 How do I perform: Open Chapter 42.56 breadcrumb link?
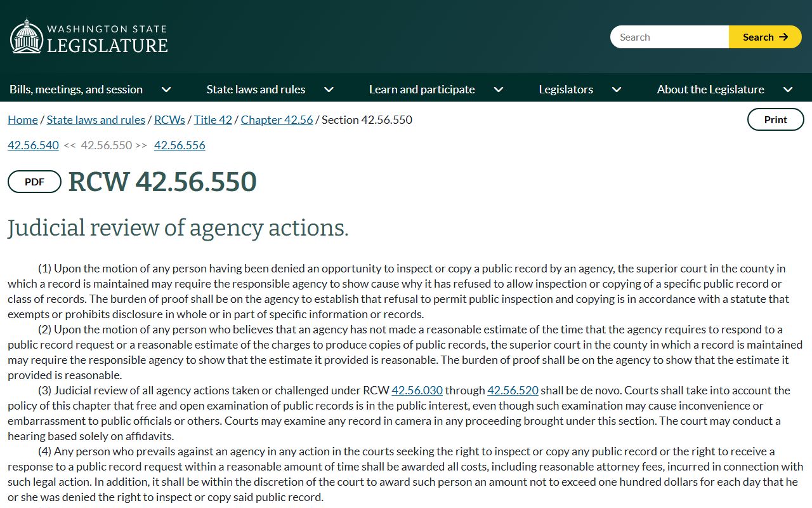click(277, 119)
